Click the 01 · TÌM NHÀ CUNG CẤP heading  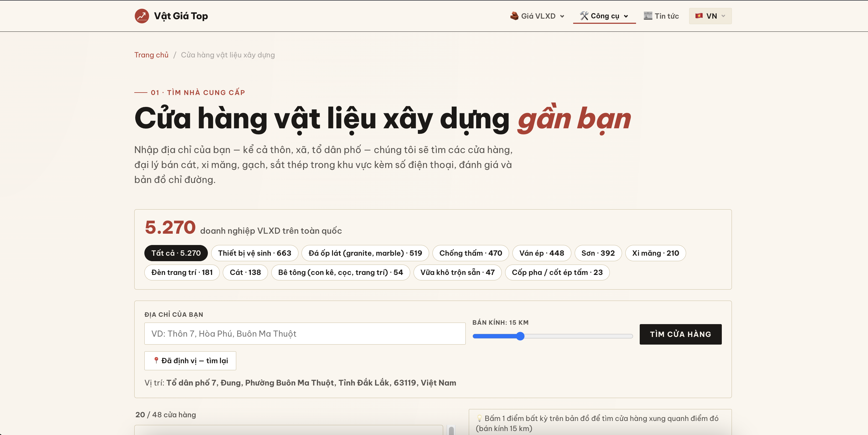198,92
